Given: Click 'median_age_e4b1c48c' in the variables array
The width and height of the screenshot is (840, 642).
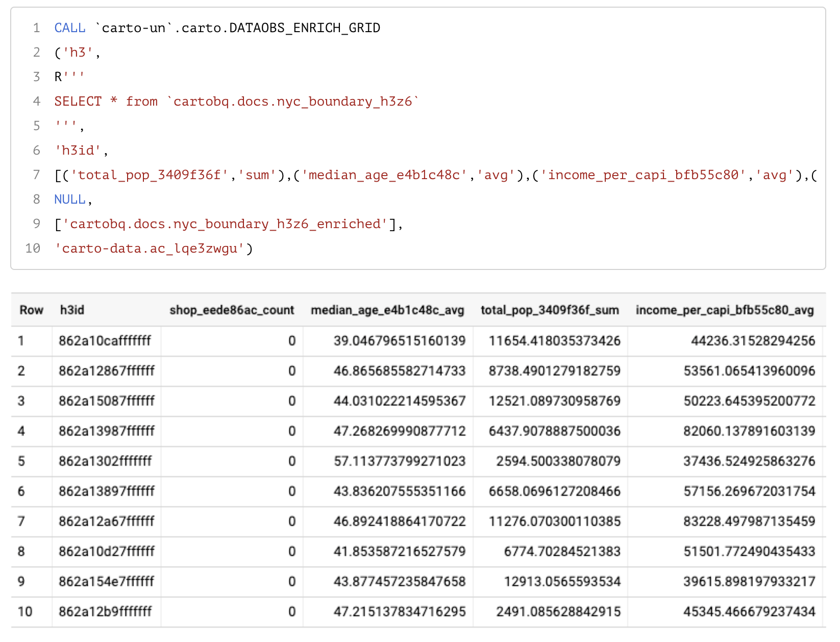Looking at the screenshot, I should [x=385, y=175].
